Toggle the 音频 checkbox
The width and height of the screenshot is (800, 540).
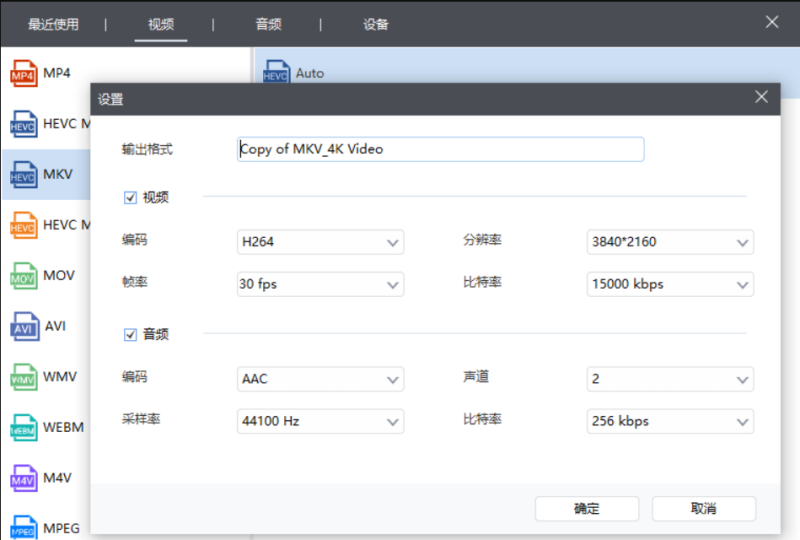(130, 335)
